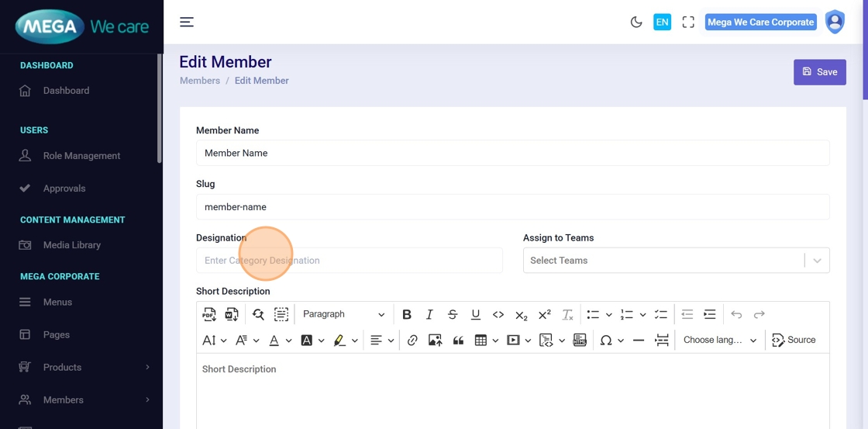Open Media Library in sidebar

click(71, 245)
